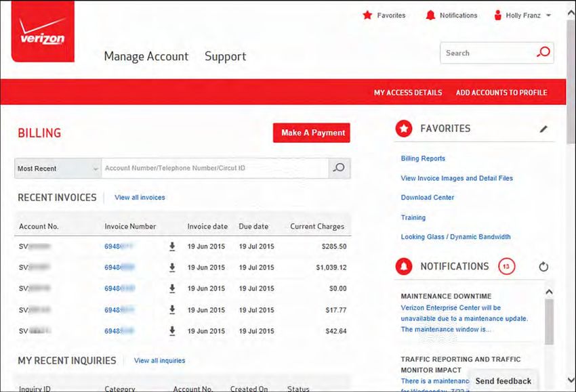The height and width of the screenshot is (392, 576).
Task: Download the $285.50 invoice
Action: [172, 246]
